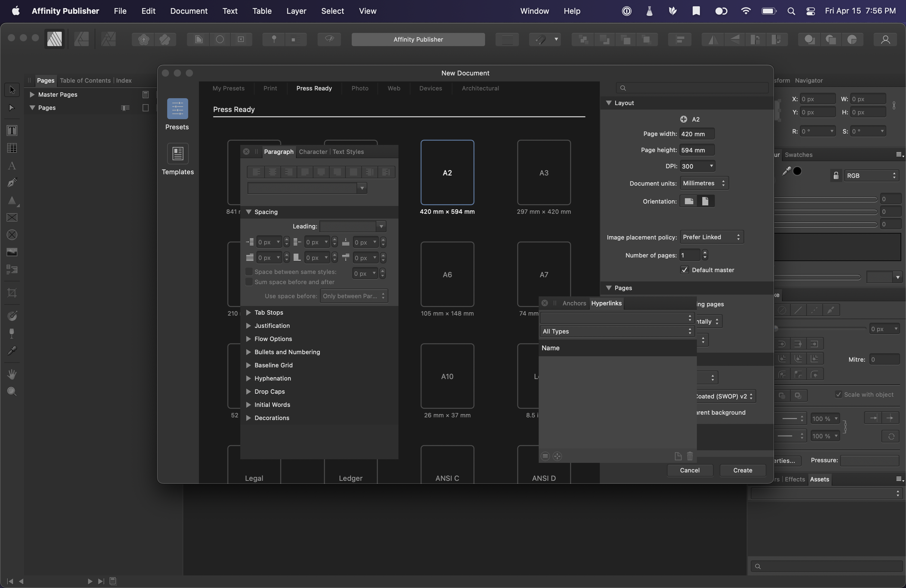Switch to Architectural presets tab
Image resolution: width=906 pixels, height=588 pixels.
point(480,88)
